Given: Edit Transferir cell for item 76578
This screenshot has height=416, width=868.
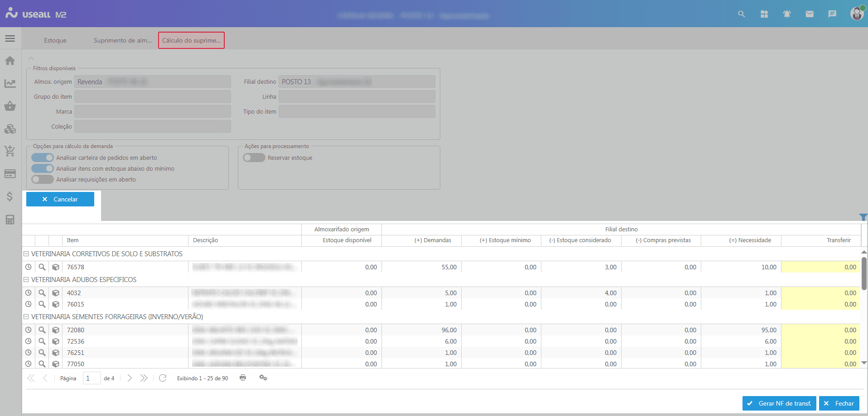Looking at the screenshot, I should pyautogui.click(x=820, y=267).
